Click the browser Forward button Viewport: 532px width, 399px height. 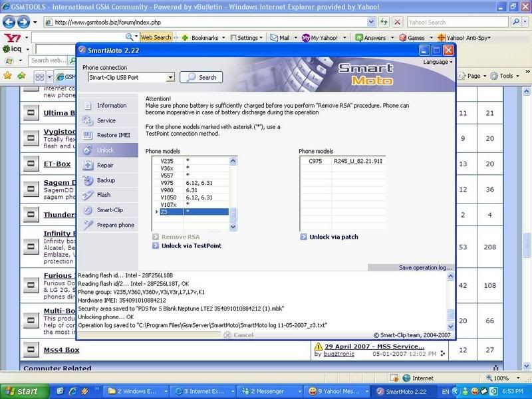click(x=23, y=23)
